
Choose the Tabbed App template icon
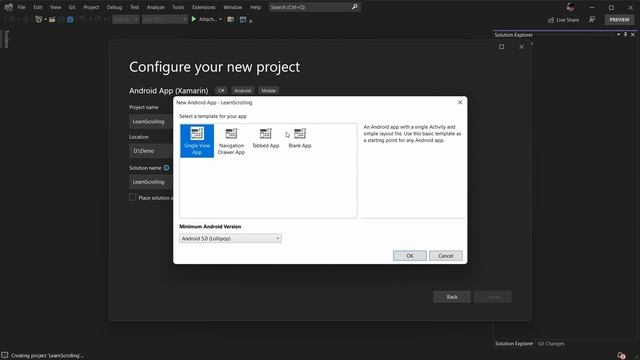(x=265, y=133)
